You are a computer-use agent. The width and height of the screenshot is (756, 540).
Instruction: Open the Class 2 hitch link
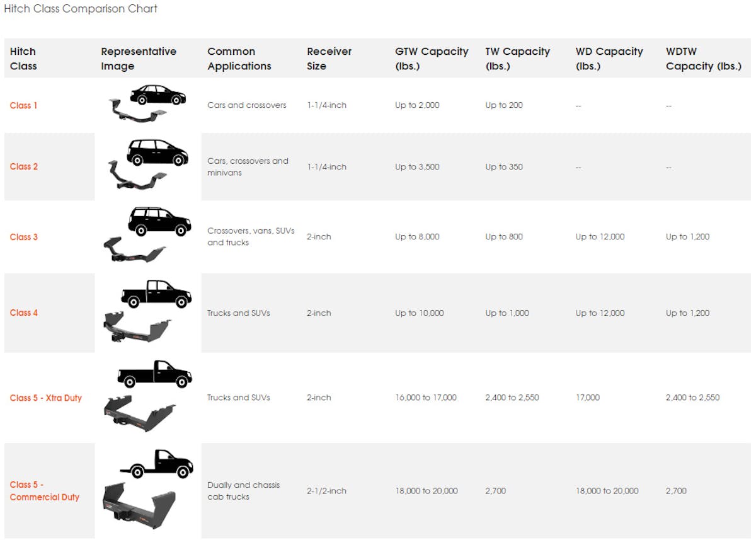coord(24,166)
